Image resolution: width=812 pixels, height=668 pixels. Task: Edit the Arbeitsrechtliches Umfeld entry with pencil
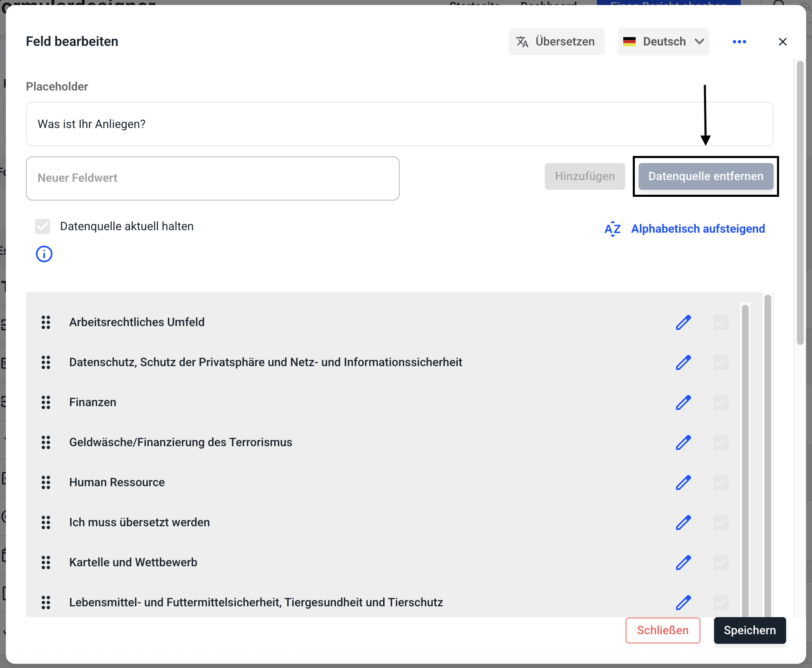(683, 322)
